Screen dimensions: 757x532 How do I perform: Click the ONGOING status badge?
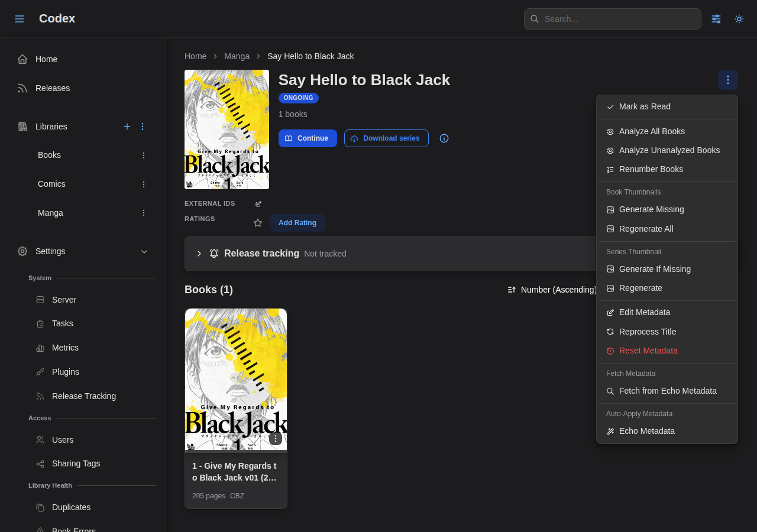(299, 98)
